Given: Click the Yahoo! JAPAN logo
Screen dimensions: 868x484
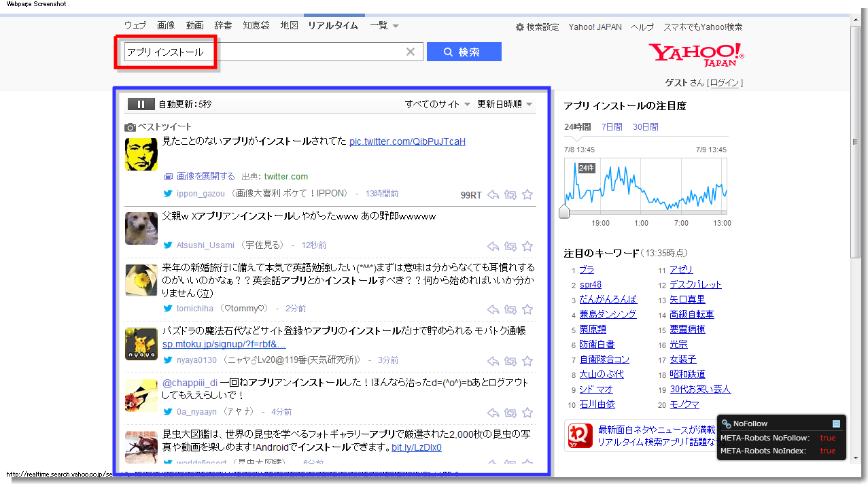Looking at the screenshot, I should click(x=696, y=55).
